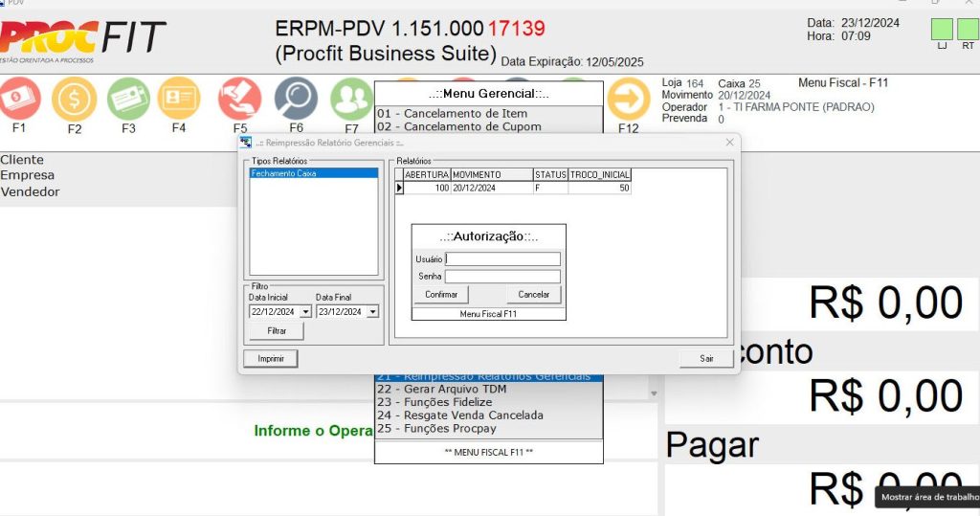Close the Reimpressão Relatório Gerenciais dialog
Viewport: 980px width, 516px height.
click(729, 143)
